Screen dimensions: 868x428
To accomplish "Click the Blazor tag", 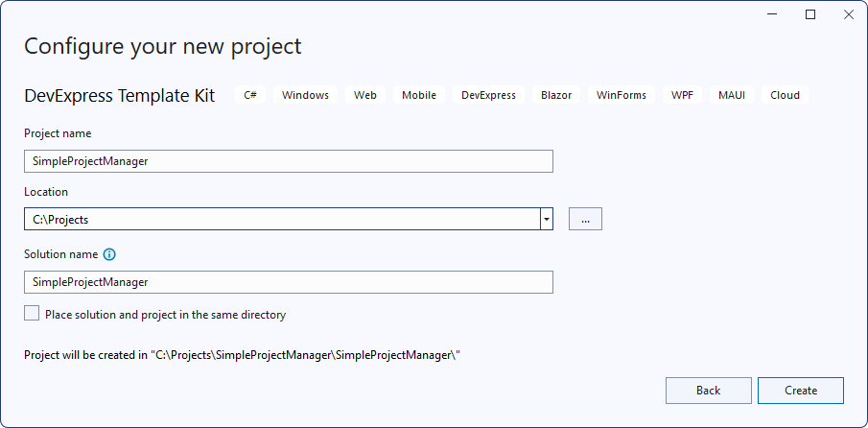I will pos(556,95).
